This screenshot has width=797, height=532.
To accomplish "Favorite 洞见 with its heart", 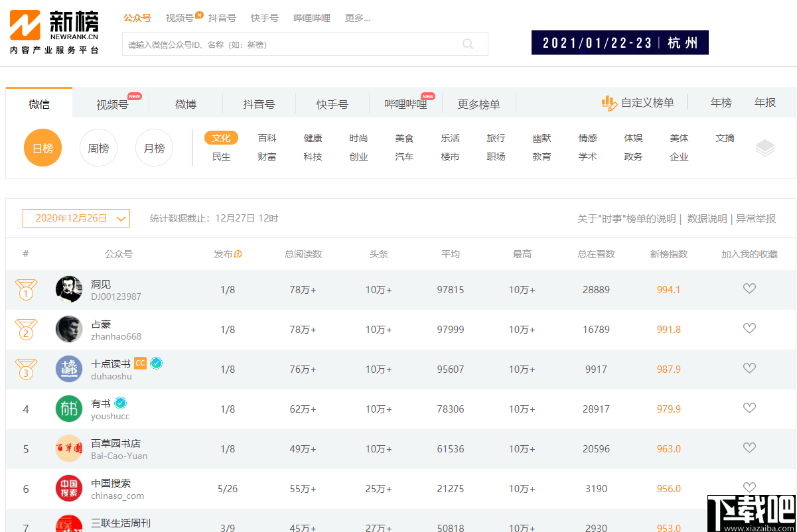I will [x=749, y=289].
